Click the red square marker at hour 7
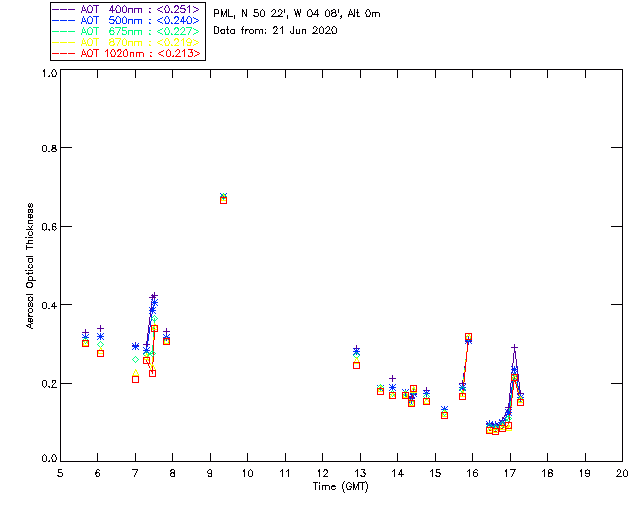Screen dimensions: 640x512 (136, 379)
